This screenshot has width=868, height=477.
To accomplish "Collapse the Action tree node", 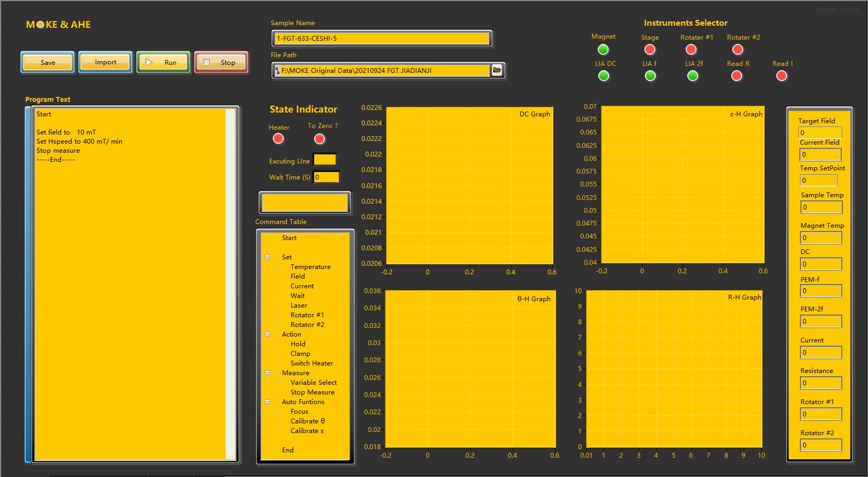I will coord(268,334).
